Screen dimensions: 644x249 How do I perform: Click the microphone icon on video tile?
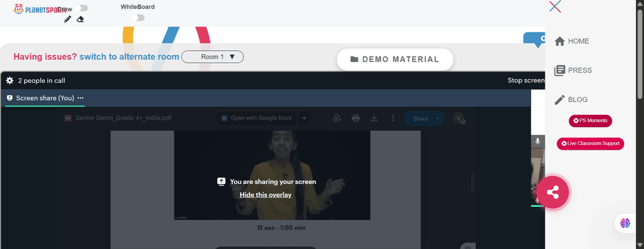[538, 141]
